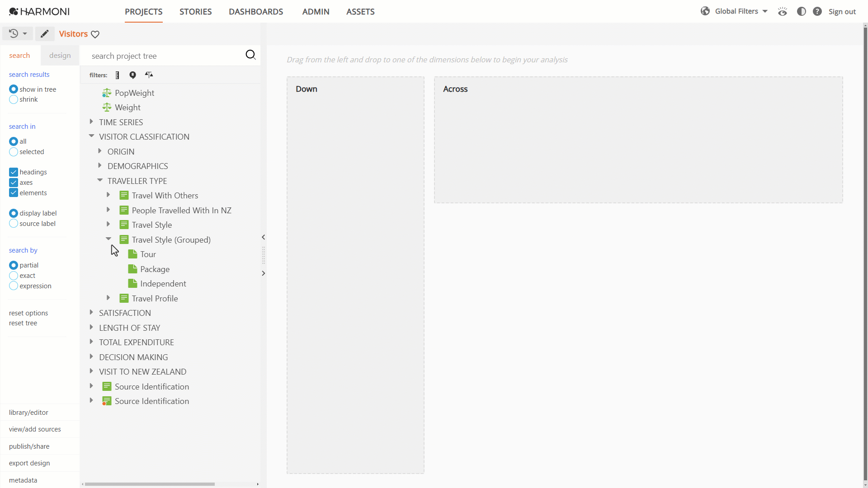The image size is (868, 488).
Task: Click the tree horizontal scrollbar
Action: tap(150, 484)
